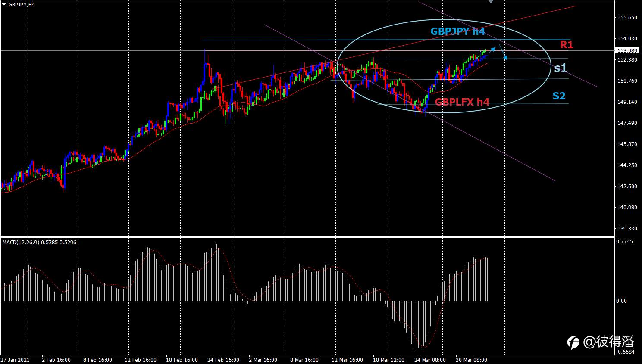The image size is (642, 364).
Task: Select the s1 support label
Action: coord(560,68)
